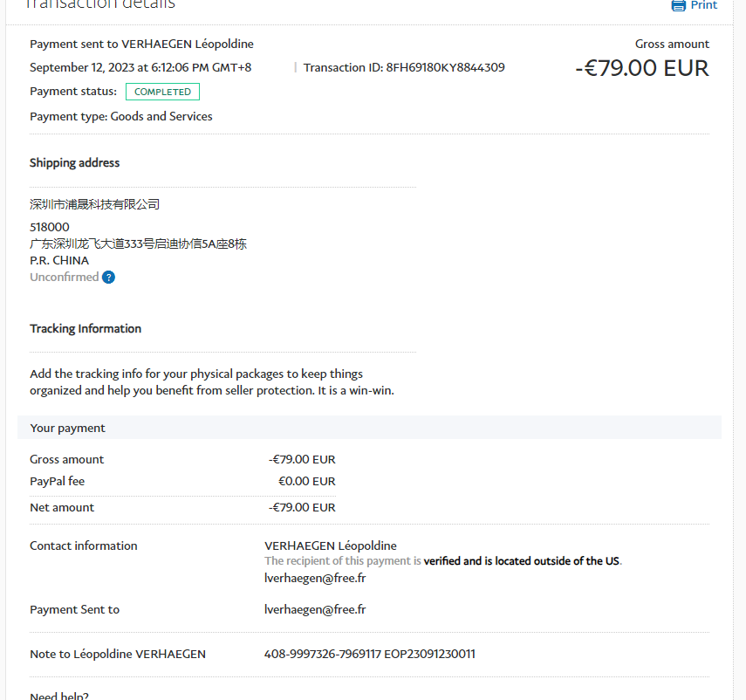Click the Print link text
Screen dimensions: 746x700
pyautogui.click(x=703, y=5)
